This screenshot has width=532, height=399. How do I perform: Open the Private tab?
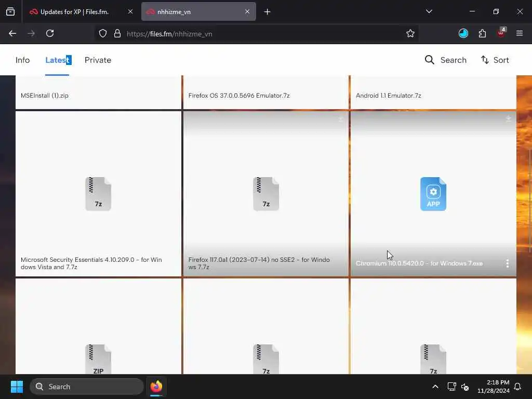[x=98, y=60]
